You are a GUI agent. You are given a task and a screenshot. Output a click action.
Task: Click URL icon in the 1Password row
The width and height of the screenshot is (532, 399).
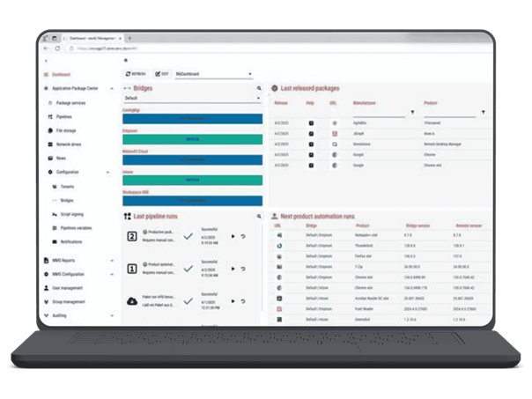[x=335, y=123]
